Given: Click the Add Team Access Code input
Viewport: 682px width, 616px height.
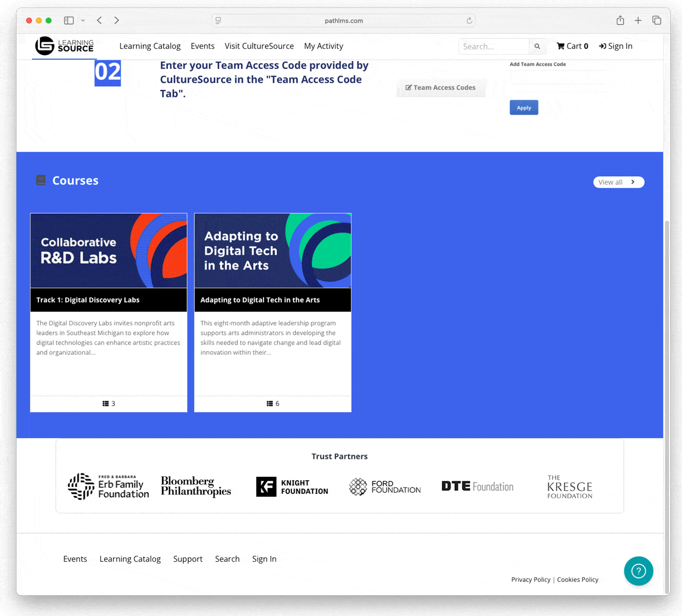Looking at the screenshot, I should coord(557,77).
